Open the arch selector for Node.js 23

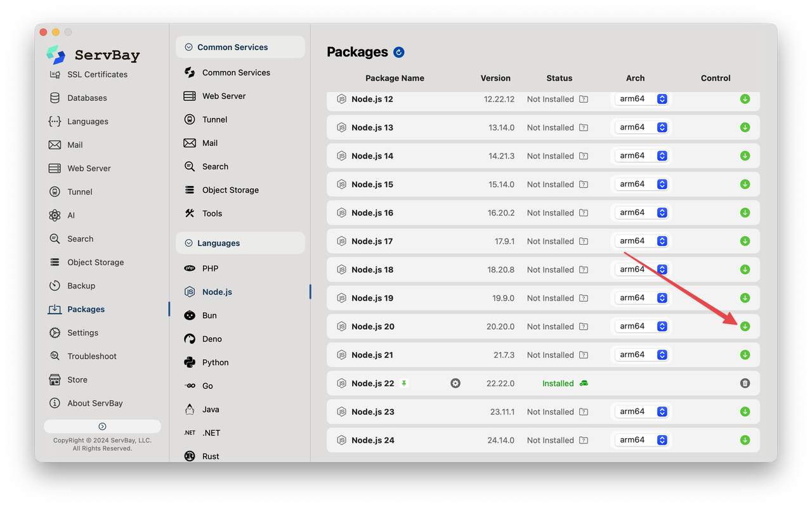coord(641,412)
